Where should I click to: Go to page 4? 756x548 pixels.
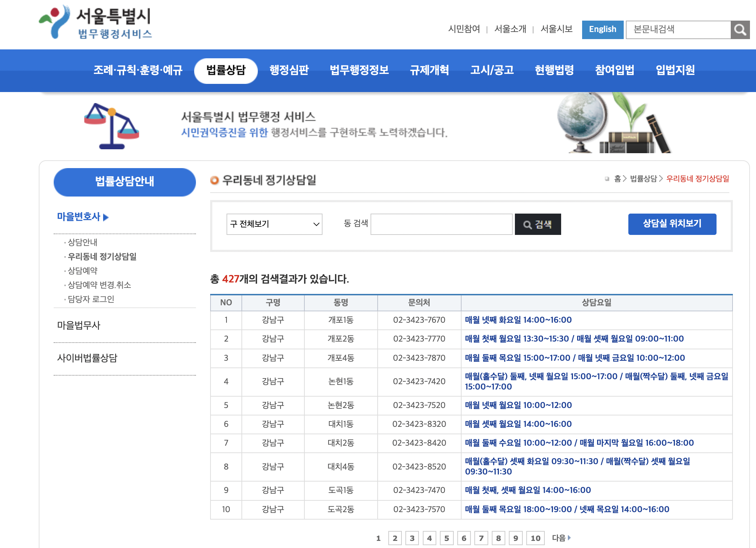click(429, 538)
